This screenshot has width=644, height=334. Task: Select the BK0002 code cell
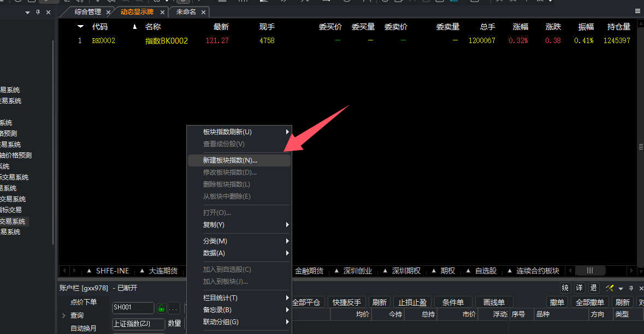point(103,40)
